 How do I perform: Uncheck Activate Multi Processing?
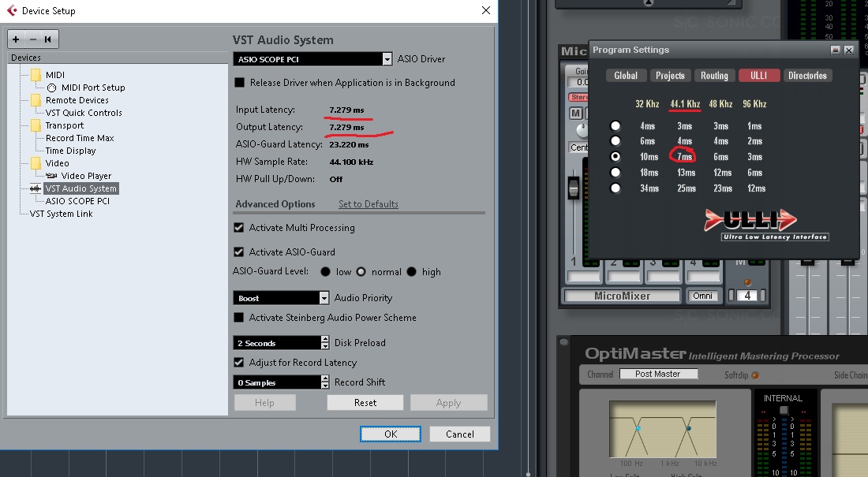click(x=239, y=227)
